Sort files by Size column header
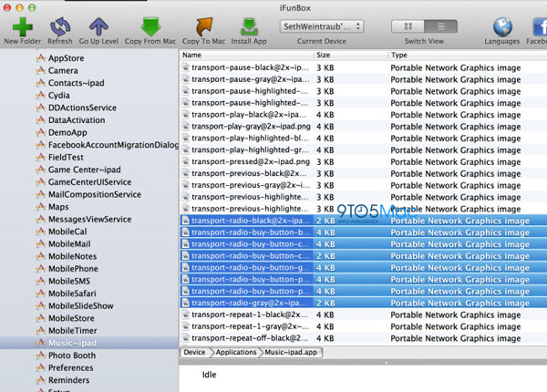The height and width of the screenshot is (392, 547). 324,55
